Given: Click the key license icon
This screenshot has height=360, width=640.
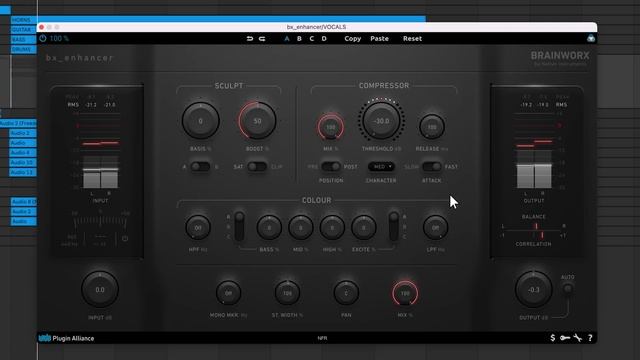Looking at the screenshot, I should (565, 338).
